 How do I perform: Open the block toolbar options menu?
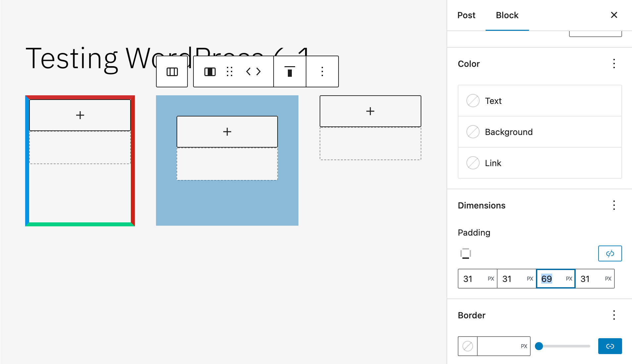tap(322, 71)
